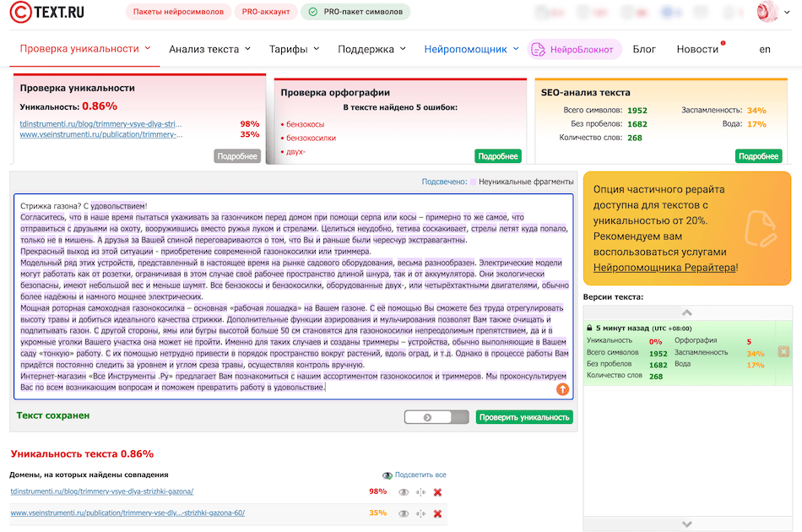Viewport: 802px width, 532px height.
Task: Go to the Новости section
Action: [x=697, y=49]
